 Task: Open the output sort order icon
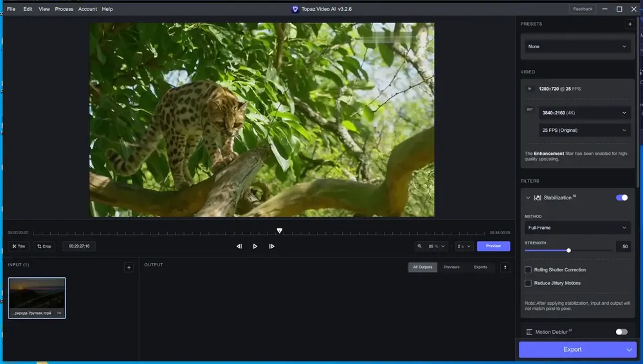pos(505,267)
